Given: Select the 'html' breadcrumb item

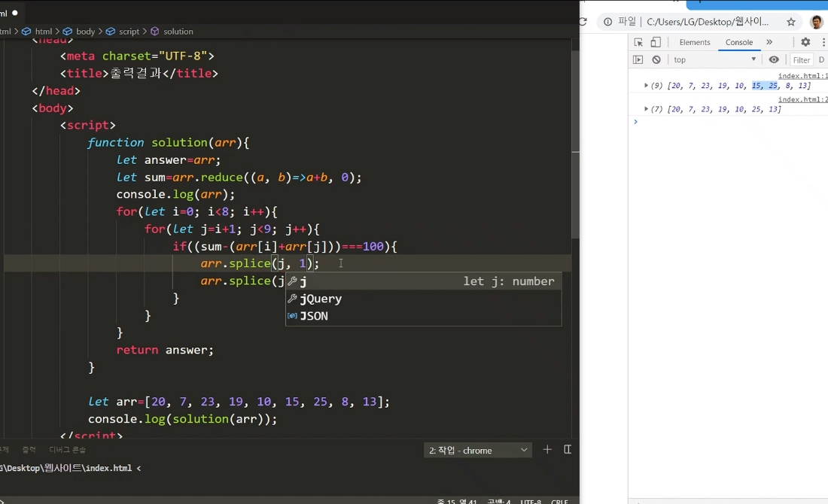Looking at the screenshot, I should (44, 32).
